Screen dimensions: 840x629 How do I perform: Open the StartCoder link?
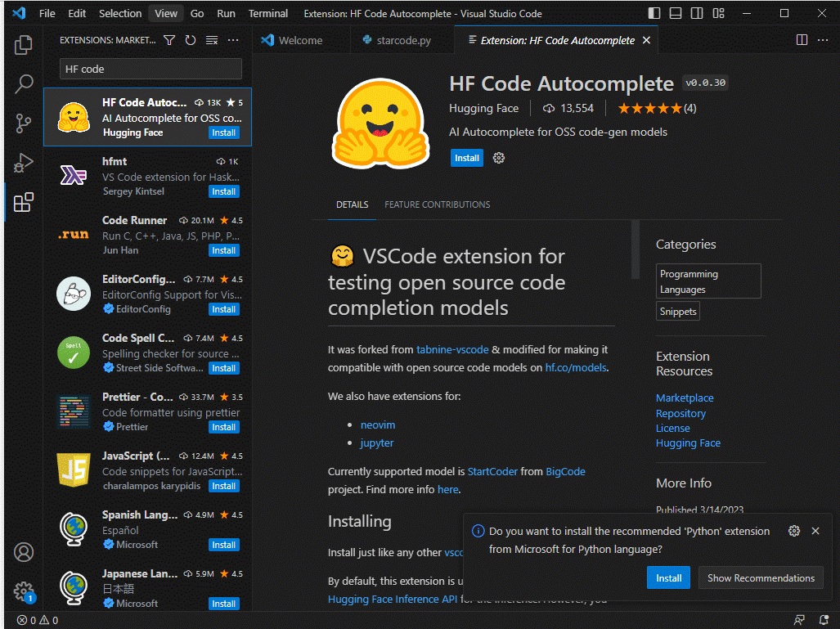point(493,471)
